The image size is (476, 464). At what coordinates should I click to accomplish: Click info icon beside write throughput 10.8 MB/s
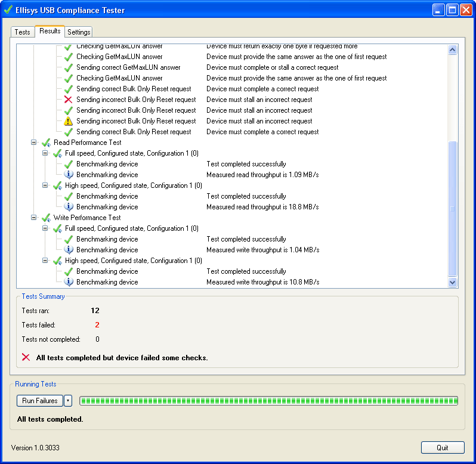point(68,282)
